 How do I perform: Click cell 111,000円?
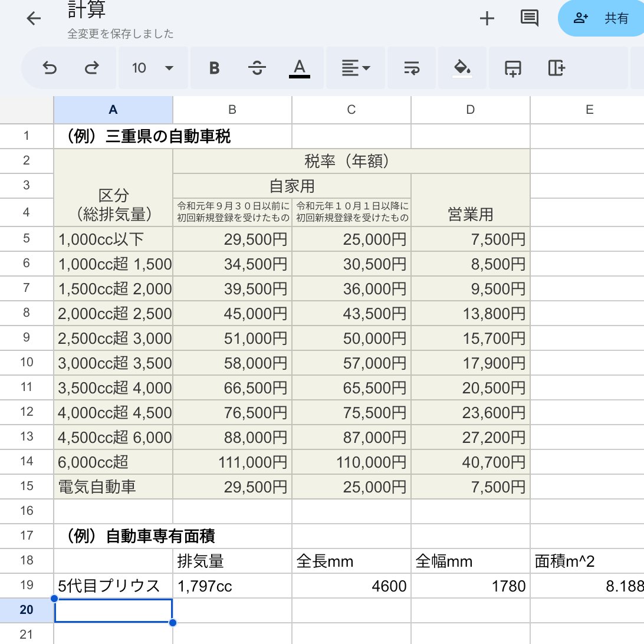(232, 462)
